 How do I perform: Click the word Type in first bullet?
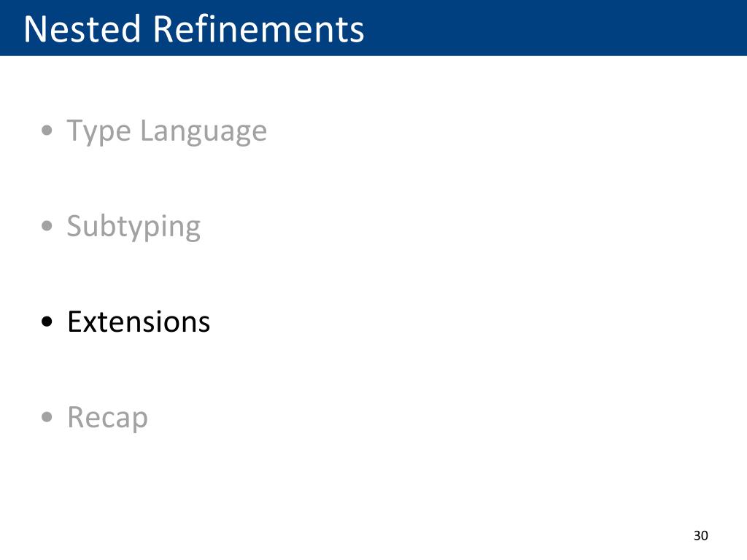coord(98,132)
